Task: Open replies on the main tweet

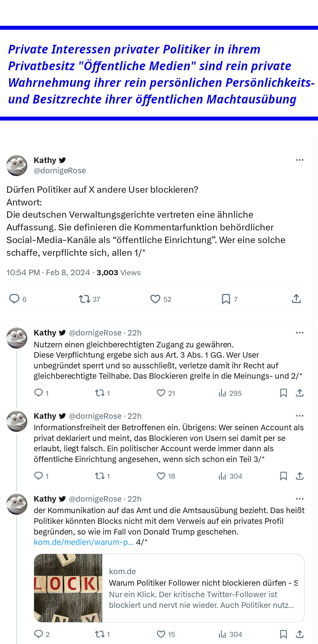Action: pyautogui.click(x=14, y=299)
